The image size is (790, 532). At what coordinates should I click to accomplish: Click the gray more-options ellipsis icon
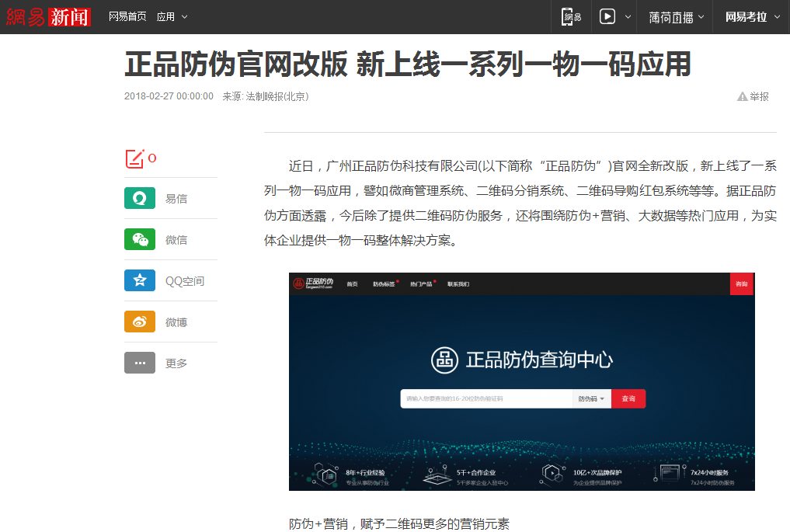click(x=140, y=363)
